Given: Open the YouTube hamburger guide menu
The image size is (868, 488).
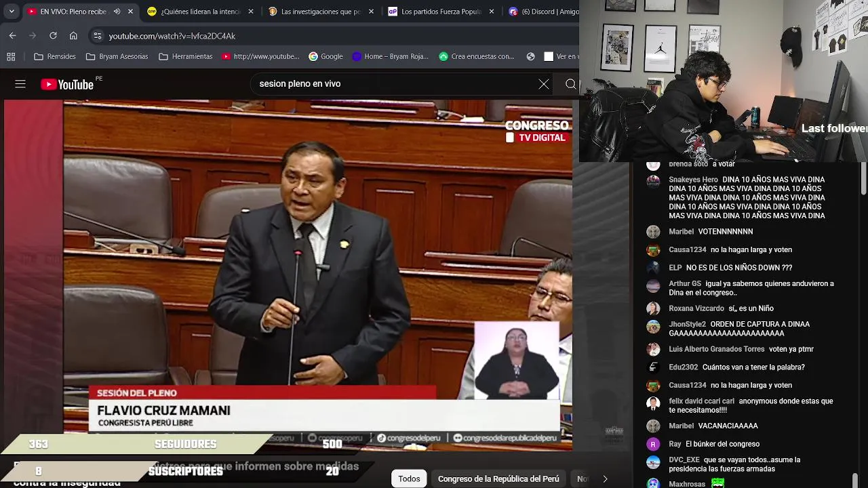Looking at the screenshot, I should point(20,84).
